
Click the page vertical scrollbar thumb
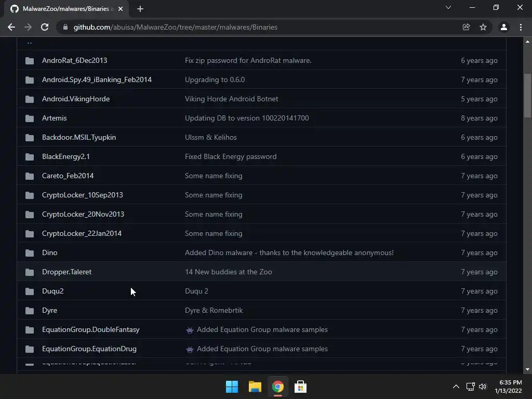(528, 96)
